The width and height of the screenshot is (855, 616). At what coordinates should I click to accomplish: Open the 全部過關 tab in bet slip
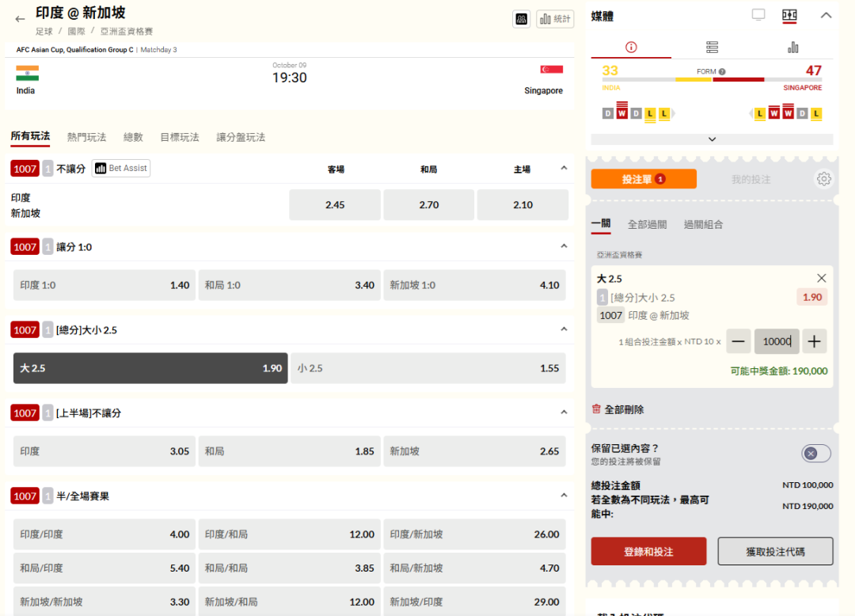pos(647,225)
